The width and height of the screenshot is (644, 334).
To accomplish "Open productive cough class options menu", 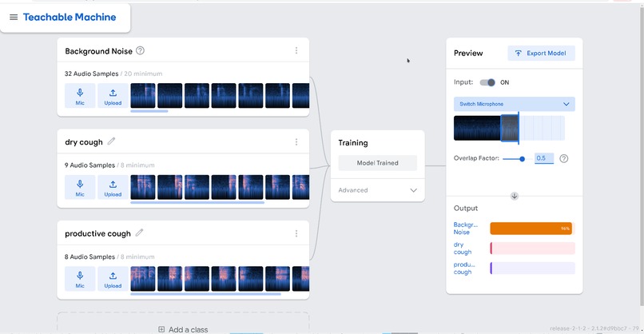I will coord(296,234).
